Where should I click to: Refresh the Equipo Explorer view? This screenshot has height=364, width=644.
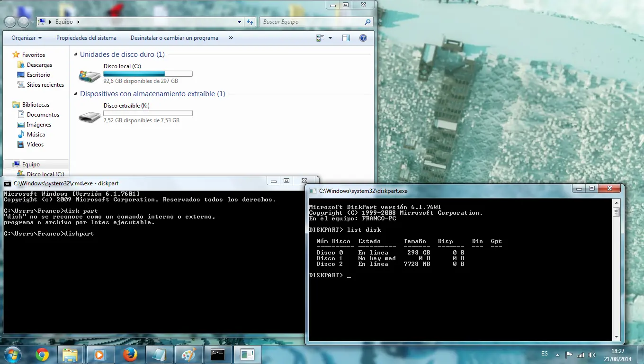[250, 22]
